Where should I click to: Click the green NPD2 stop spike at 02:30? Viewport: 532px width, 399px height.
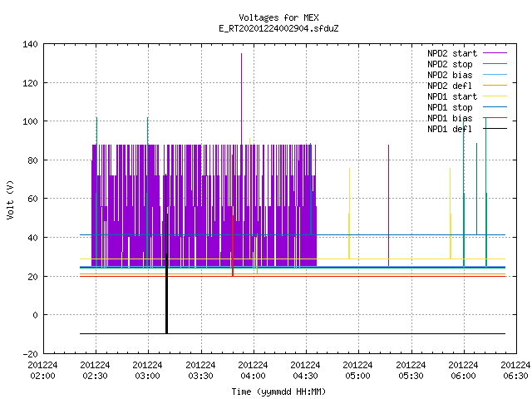[x=96, y=192]
